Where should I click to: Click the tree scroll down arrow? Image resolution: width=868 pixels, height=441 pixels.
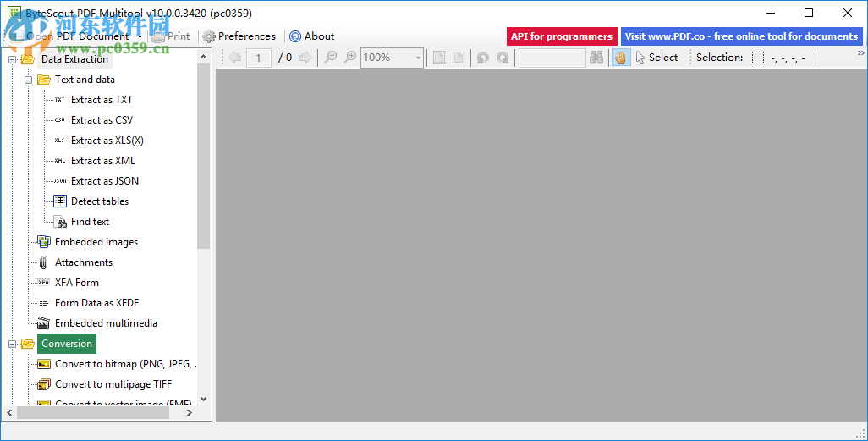point(203,399)
